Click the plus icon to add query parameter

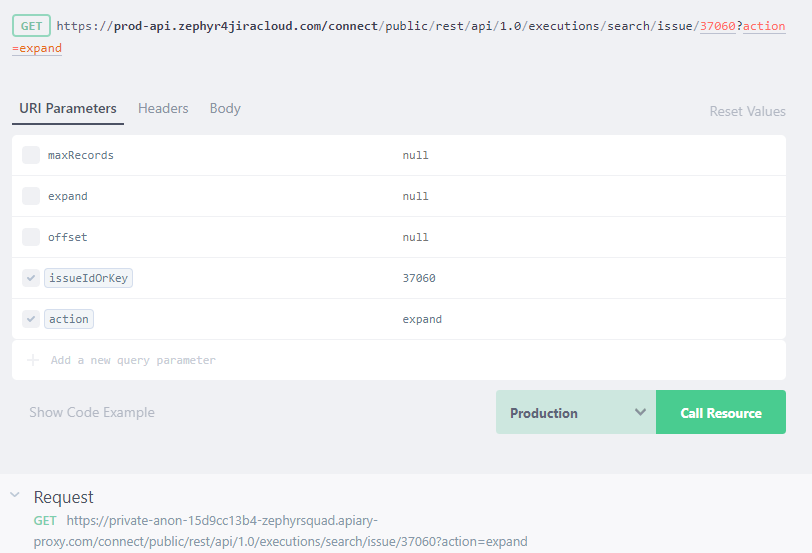(33, 360)
